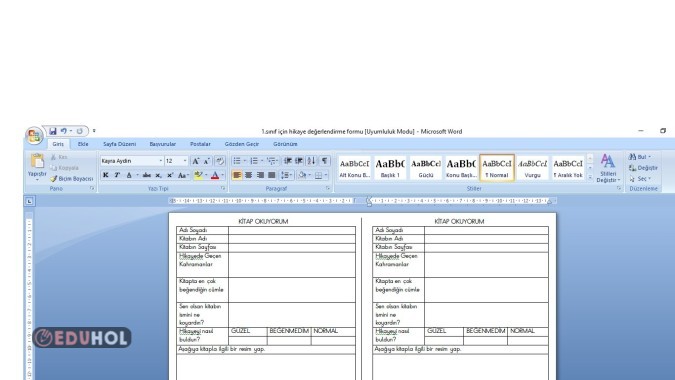Open the Gözden Geçir tab
This screenshot has height=380, width=675.
(242, 144)
